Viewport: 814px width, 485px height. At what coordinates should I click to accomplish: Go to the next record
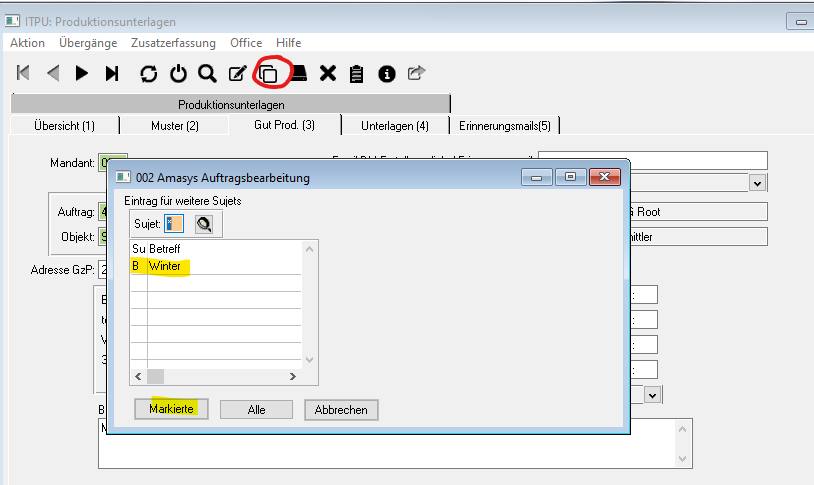coord(82,73)
